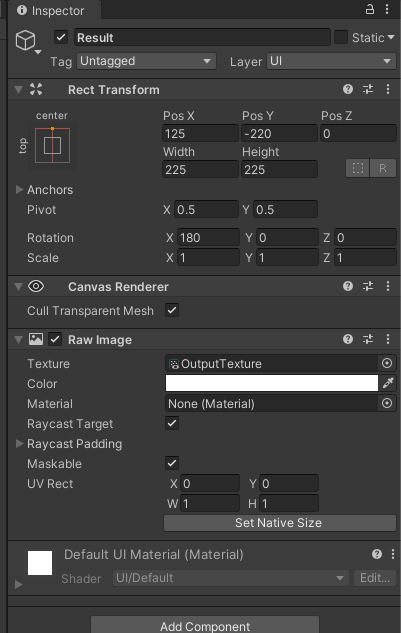Click the anchor presets box icon
The image size is (401, 633).
pyautogui.click(x=52, y=145)
